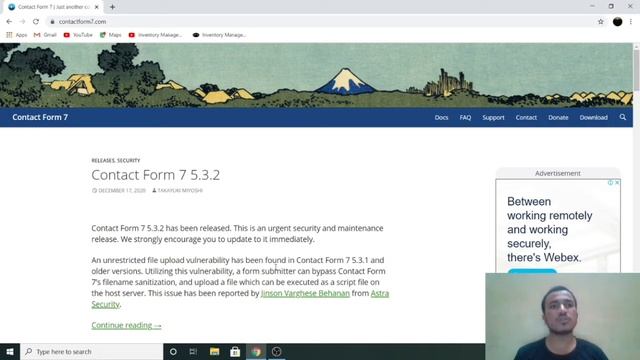Open OBS Studio from the taskbar
The image size is (640, 360).
tap(276, 351)
